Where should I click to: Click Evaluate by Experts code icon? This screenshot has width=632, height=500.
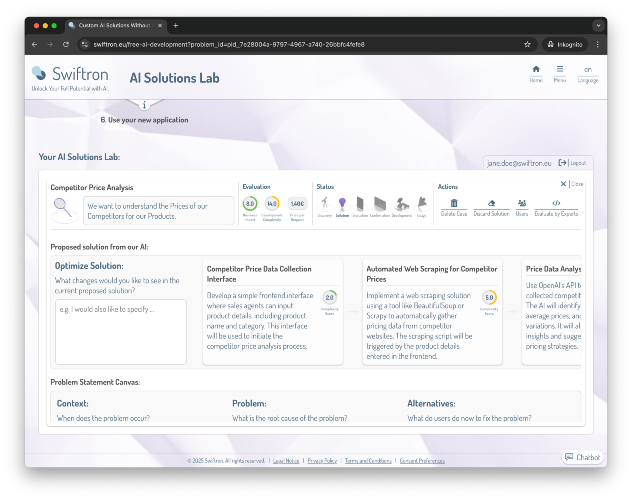coord(556,203)
